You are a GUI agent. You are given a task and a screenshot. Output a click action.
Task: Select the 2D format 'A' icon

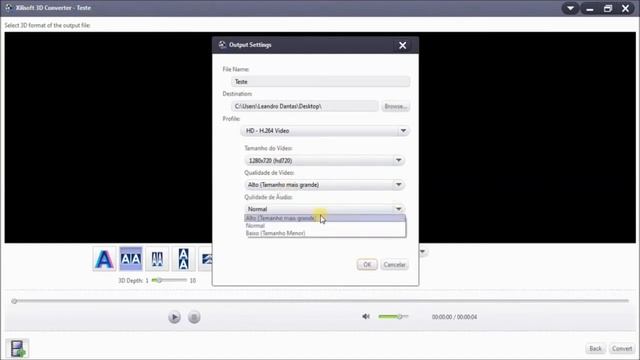pyautogui.click(x=104, y=259)
